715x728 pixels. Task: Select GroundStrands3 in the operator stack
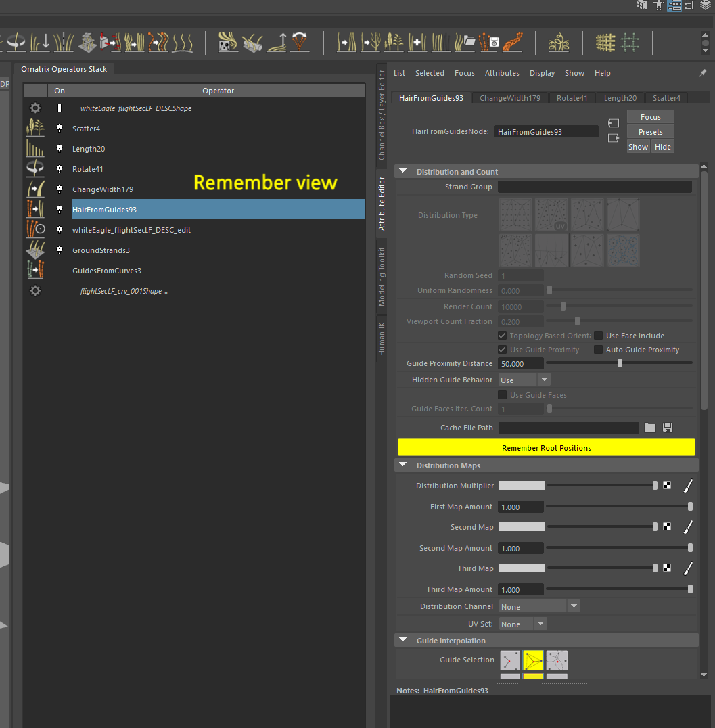101,250
